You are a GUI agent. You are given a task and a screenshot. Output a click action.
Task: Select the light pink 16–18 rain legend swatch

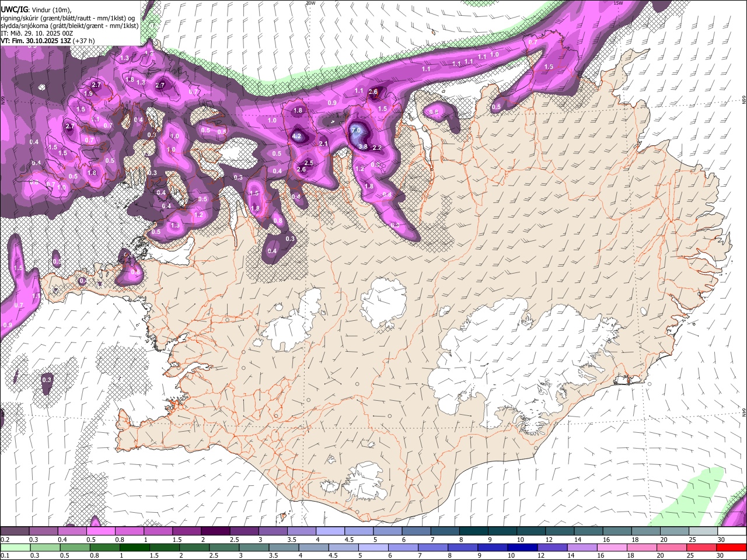[x=612, y=548]
